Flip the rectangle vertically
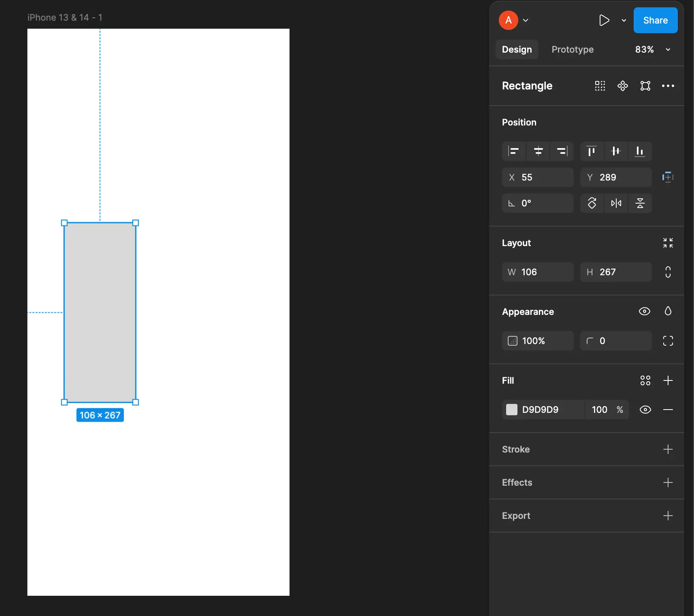694x616 pixels. click(640, 203)
